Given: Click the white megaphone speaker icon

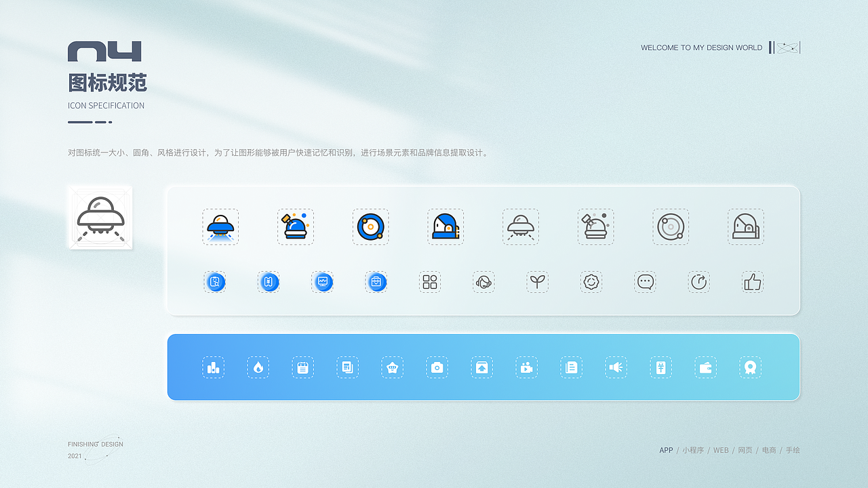Looking at the screenshot, I should 616,367.
